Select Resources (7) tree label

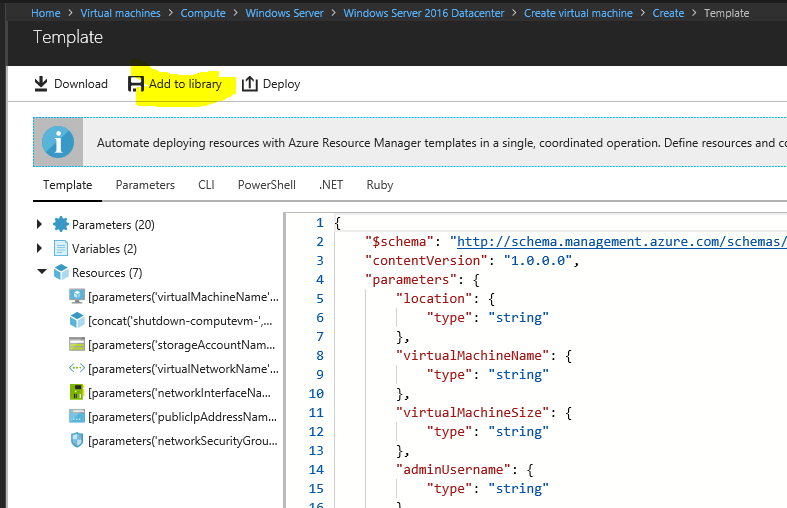107,273
